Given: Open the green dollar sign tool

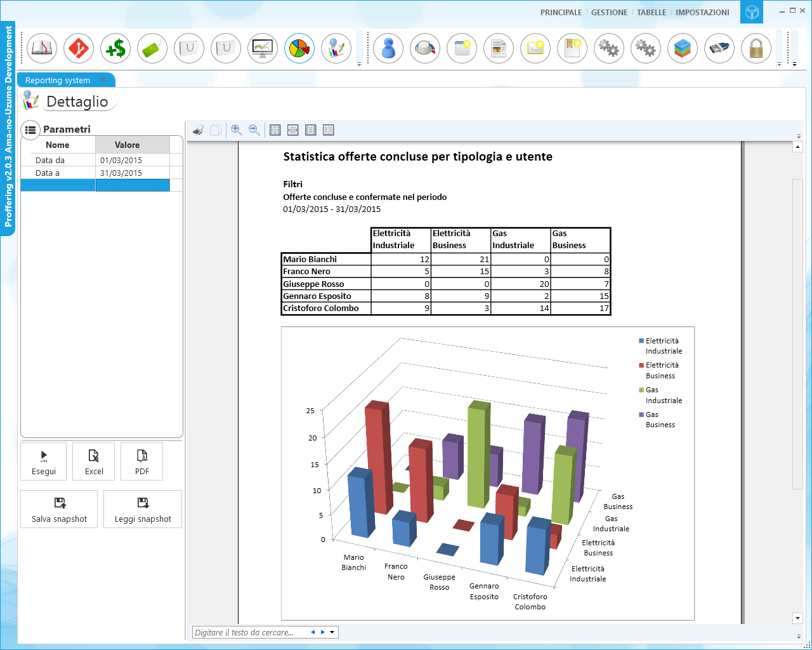Looking at the screenshot, I should click(x=115, y=48).
